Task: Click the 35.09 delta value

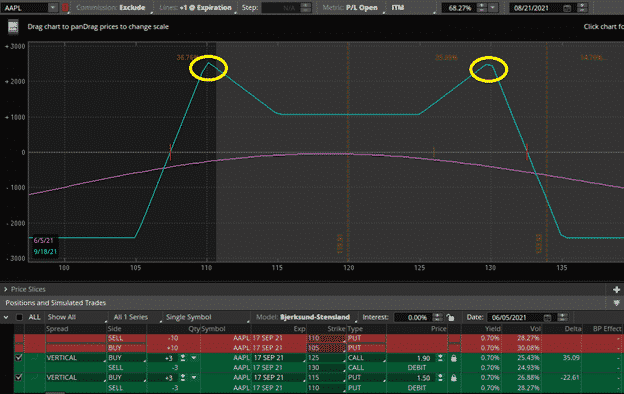Action: pos(571,357)
